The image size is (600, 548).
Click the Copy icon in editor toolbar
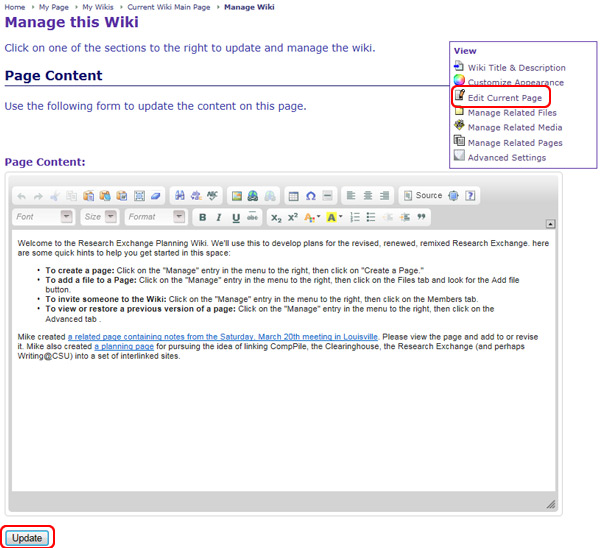[71, 196]
